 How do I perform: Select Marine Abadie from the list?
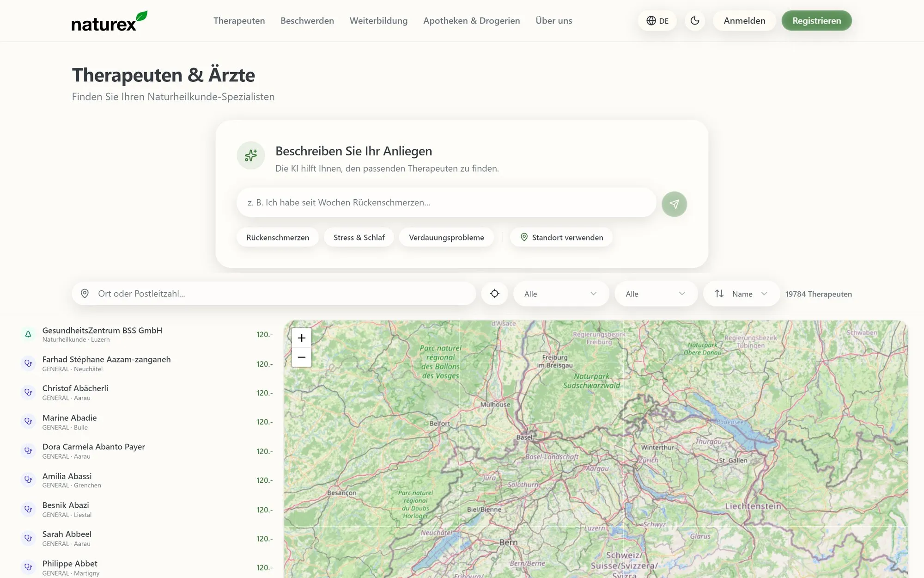pos(148,422)
